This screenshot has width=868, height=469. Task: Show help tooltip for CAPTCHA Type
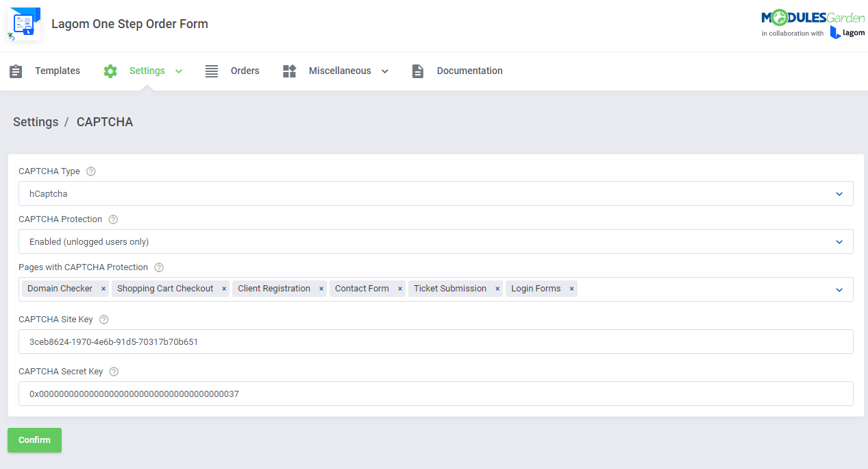(91, 171)
